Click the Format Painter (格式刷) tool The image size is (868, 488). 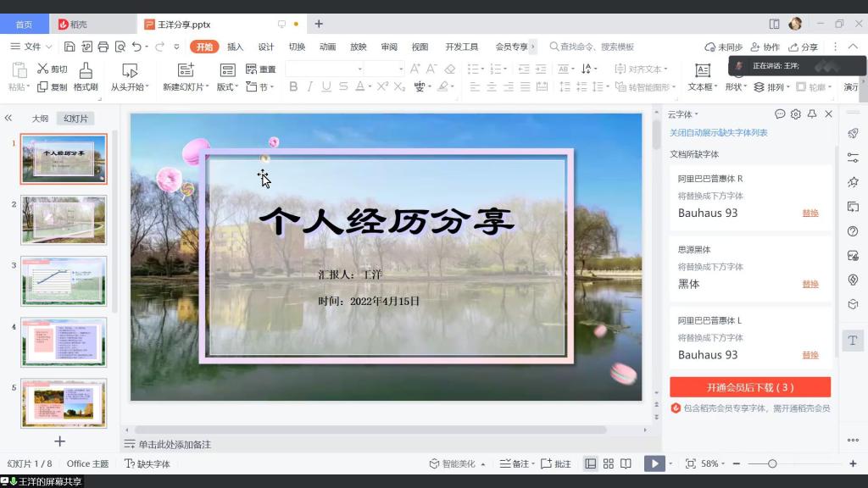(x=85, y=76)
